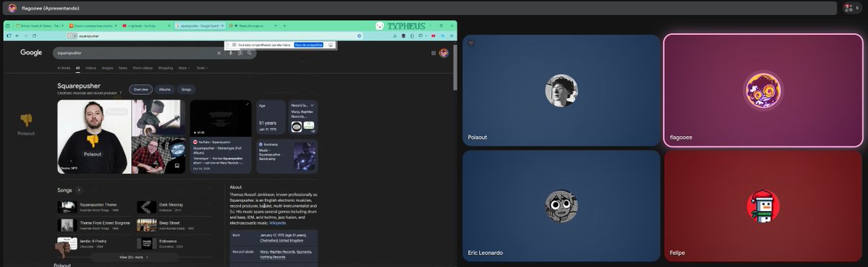Open the large Squarepusher portrait photo
868x267 pixels.
94,137
